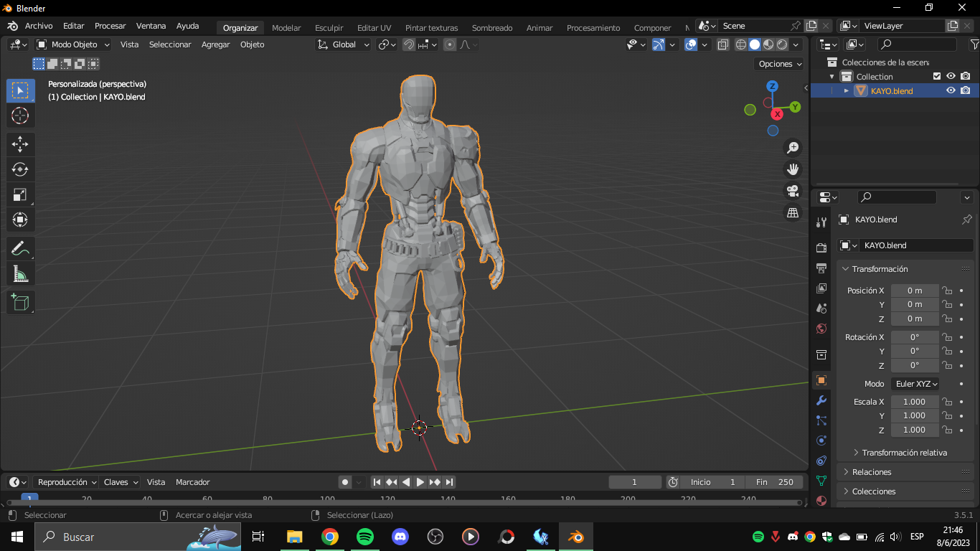Open the Particles properties tab
980x551 pixels.
[821, 420]
